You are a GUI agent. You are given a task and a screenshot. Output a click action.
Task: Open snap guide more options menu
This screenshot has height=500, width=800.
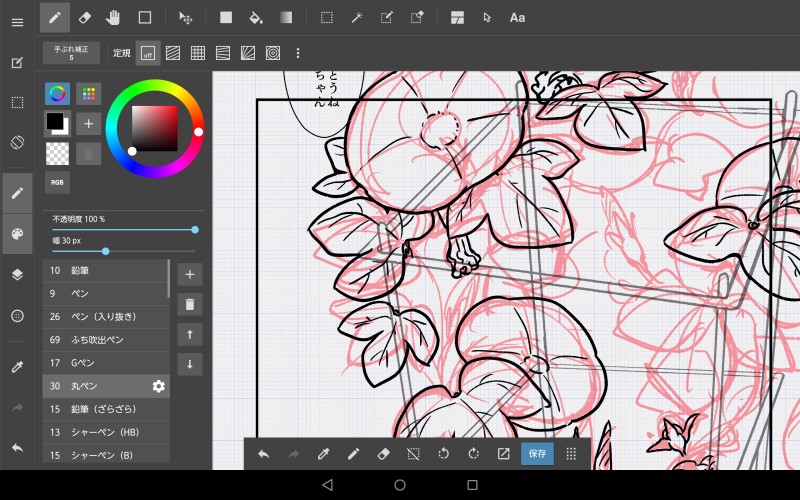coord(298,53)
